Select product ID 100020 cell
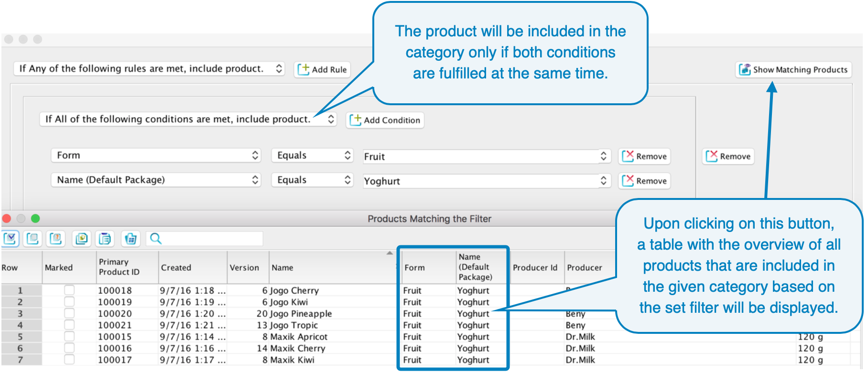 [x=127, y=313]
